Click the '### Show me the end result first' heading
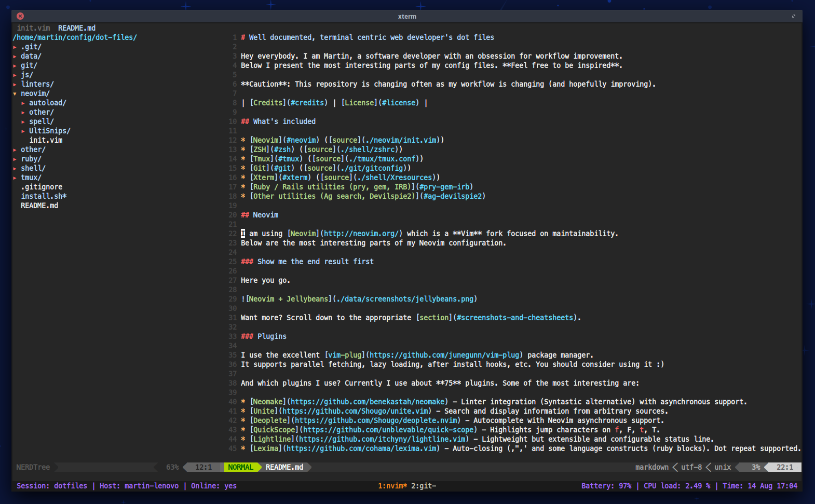 [307, 262]
